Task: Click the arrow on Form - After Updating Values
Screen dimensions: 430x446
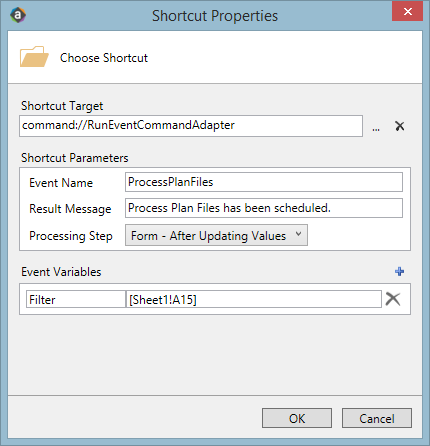Action: point(298,234)
